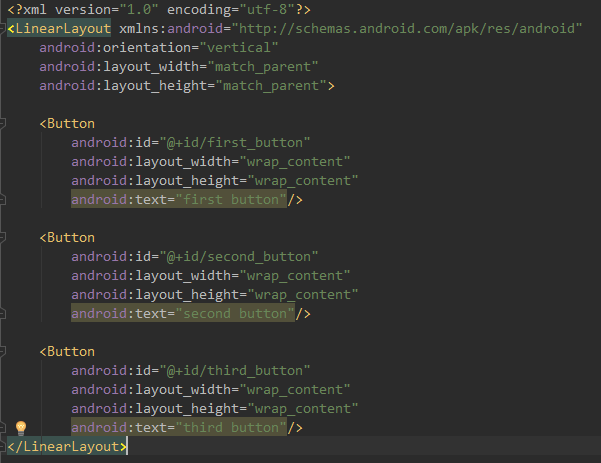
Task: Click the fold end marker beside second button text
Action: tap(2, 314)
